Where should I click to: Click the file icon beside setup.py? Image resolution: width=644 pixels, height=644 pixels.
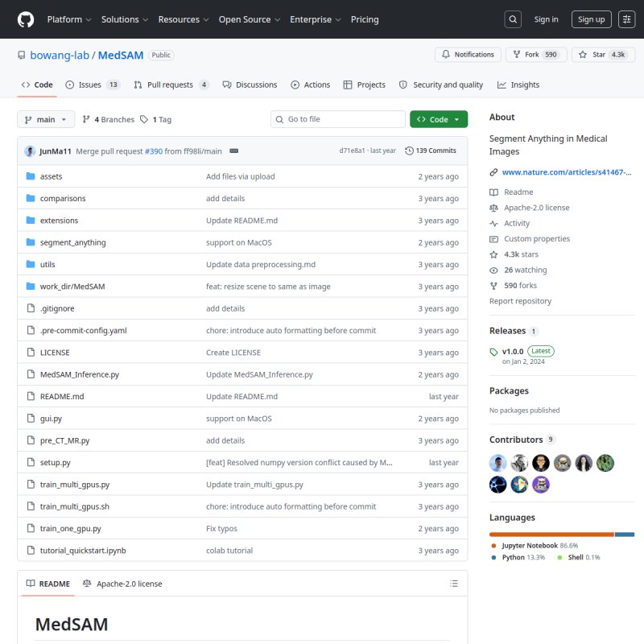31,462
